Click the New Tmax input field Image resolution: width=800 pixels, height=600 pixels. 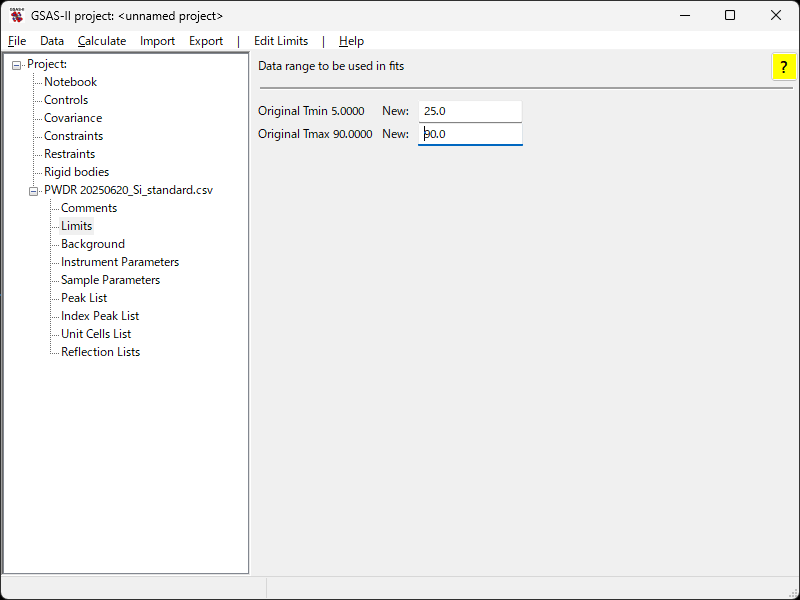(470, 134)
